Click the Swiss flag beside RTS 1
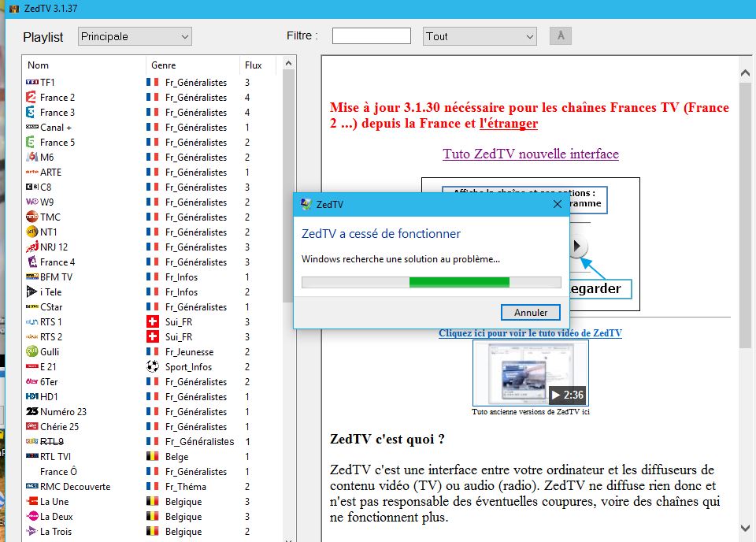This screenshot has height=542, width=756. click(153, 321)
